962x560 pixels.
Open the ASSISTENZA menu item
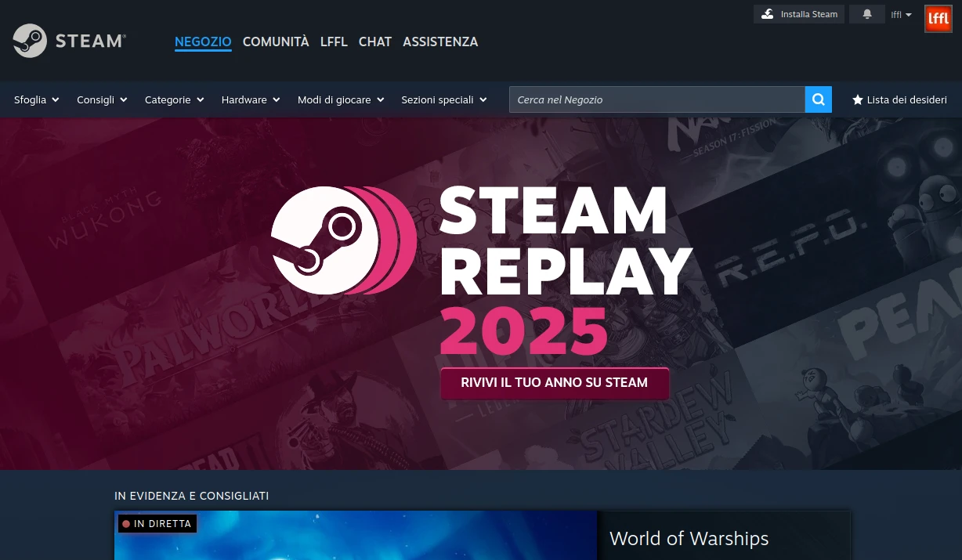click(440, 42)
